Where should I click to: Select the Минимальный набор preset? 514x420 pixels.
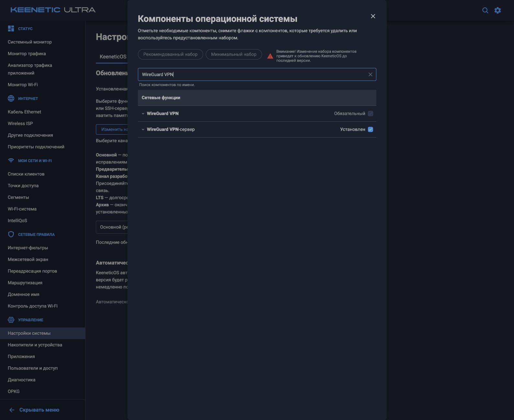click(234, 54)
